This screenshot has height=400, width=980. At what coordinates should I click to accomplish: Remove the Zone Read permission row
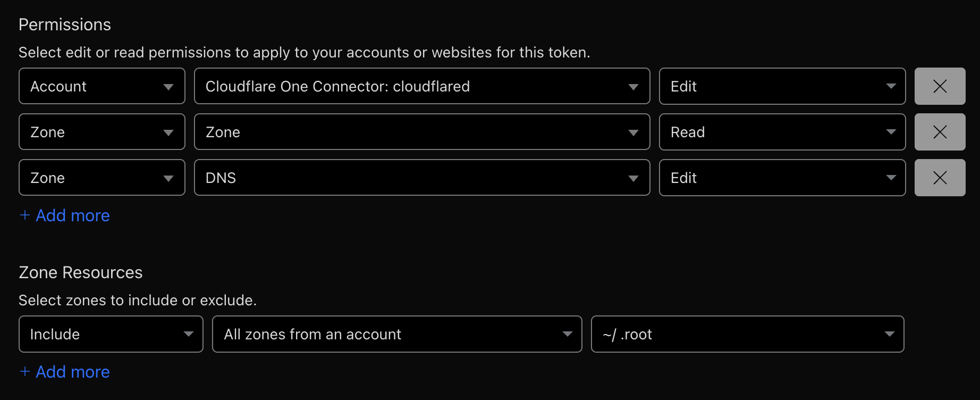940,131
